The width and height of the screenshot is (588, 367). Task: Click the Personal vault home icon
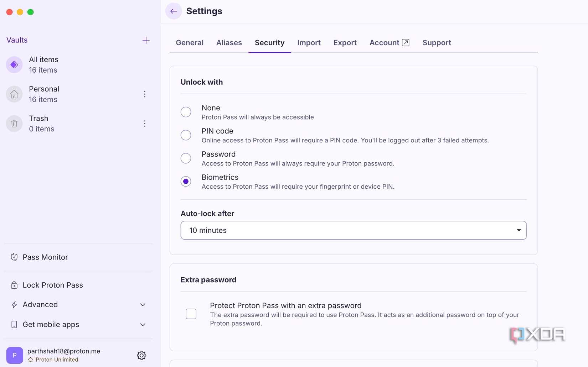tap(14, 94)
